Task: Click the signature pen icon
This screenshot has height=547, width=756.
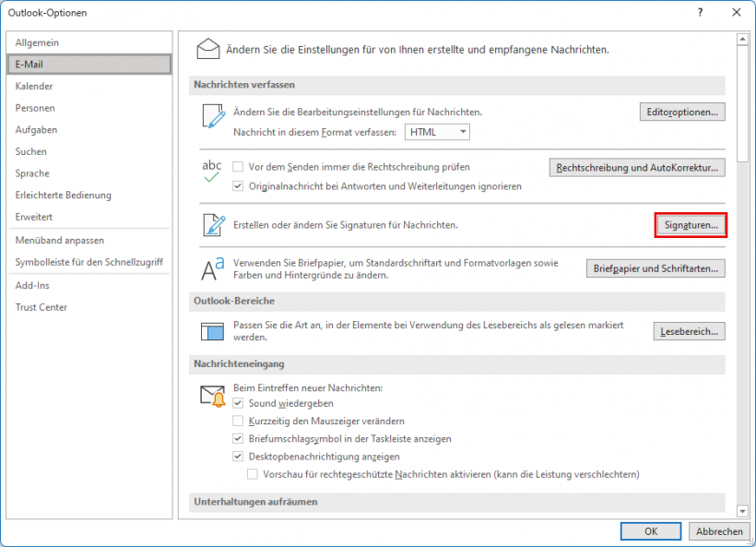Action: (213, 225)
